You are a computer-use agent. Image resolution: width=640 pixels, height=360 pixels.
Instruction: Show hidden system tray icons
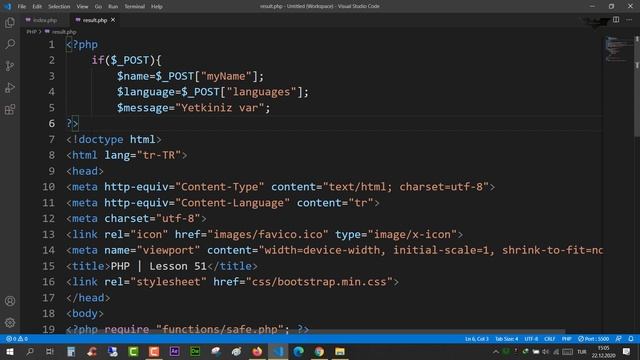pos(496,351)
